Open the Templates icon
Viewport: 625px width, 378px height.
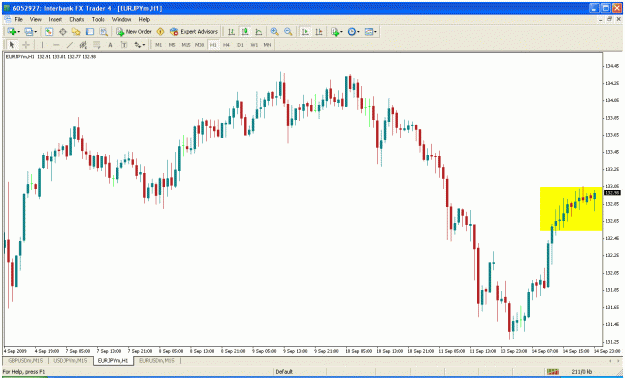coord(368,32)
